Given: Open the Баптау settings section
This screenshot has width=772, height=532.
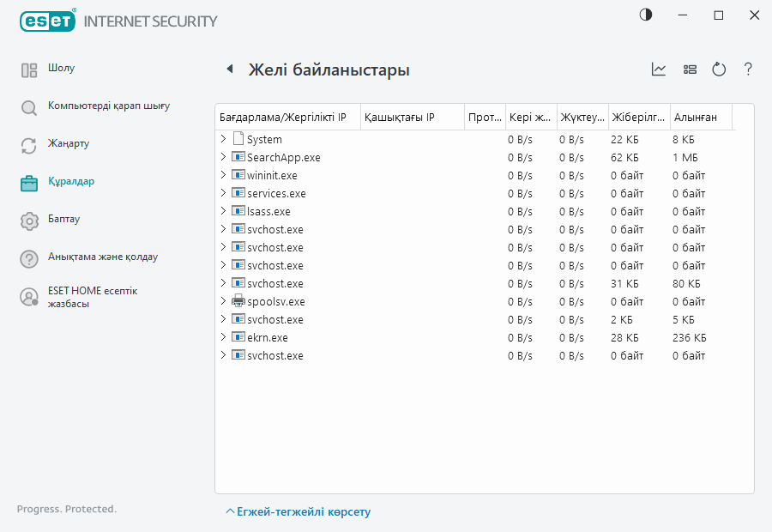Looking at the screenshot, I should coord(63,220).
